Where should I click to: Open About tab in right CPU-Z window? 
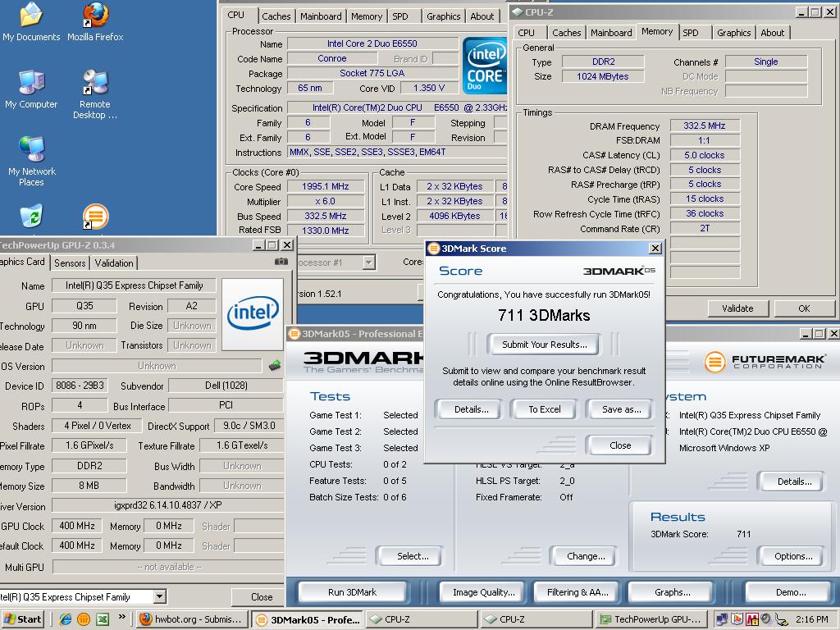coord(773,33)
